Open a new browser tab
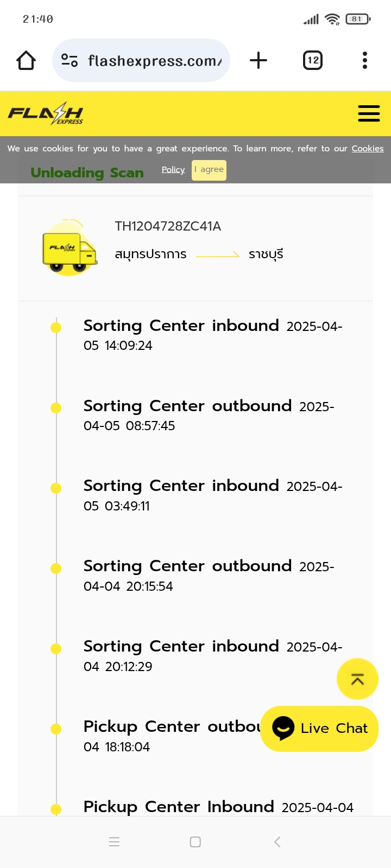The width and height of the screenshot is (391, 868). pos(258,60)
